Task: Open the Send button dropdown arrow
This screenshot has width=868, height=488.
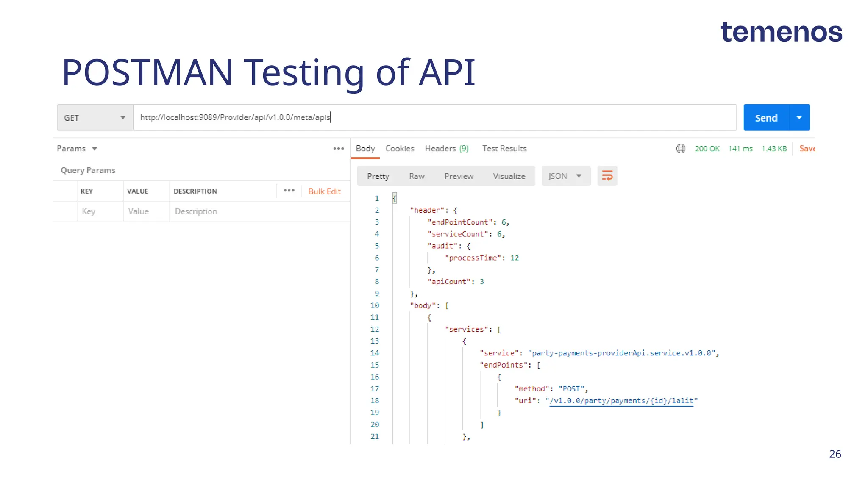Action: tap(799, 118)
